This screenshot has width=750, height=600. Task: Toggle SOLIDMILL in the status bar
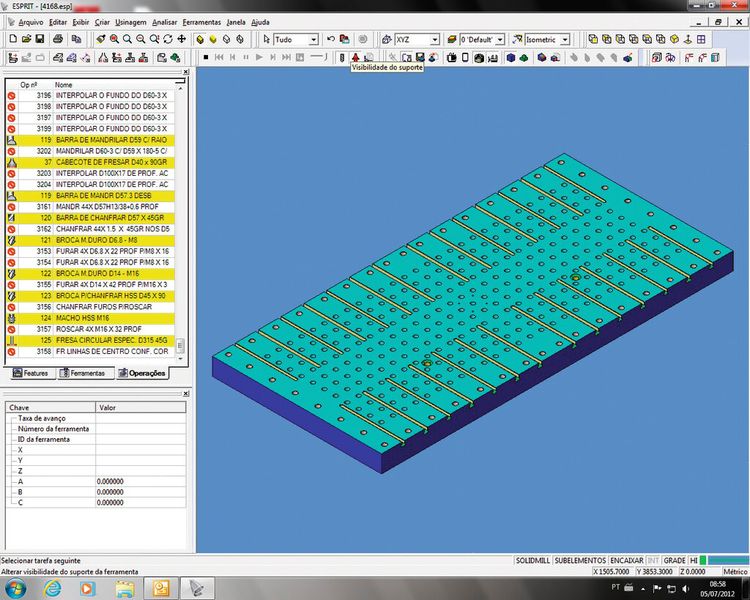[532, 560]
